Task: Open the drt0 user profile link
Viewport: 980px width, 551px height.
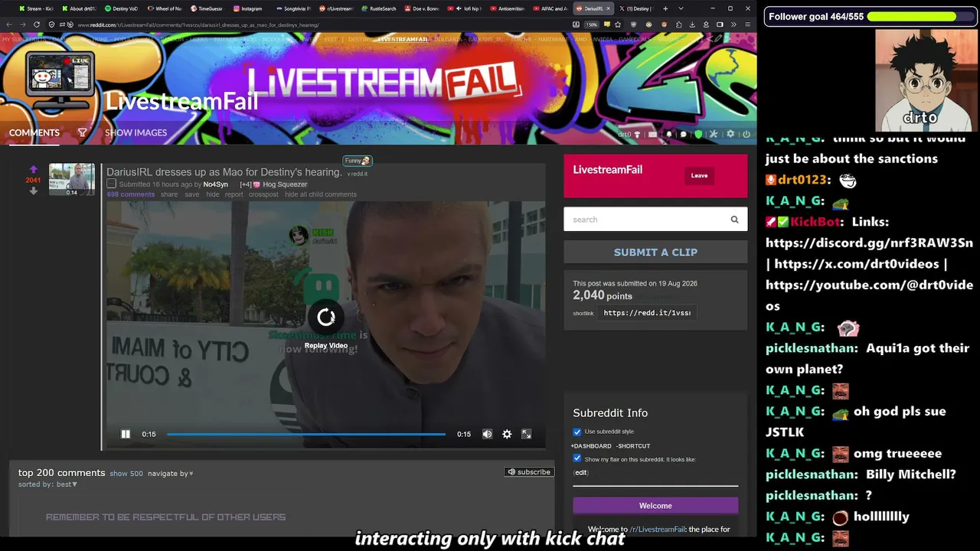Action: [x=625, y=135]
